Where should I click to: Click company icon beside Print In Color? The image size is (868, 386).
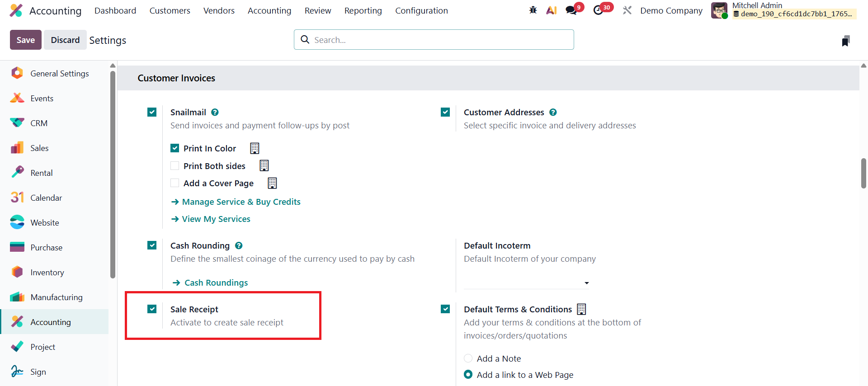[x=255, y=148]
